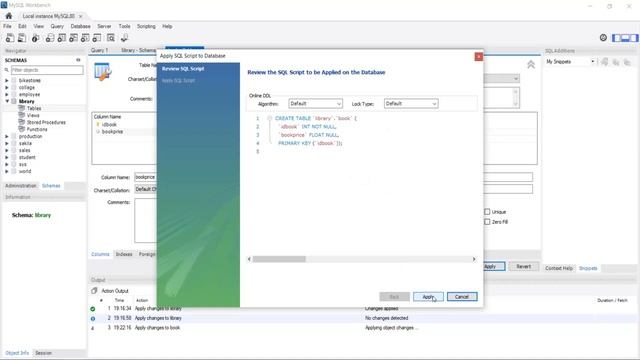The image size is (640, 360).
Task: Click the Filter objects search field
Action: click(47, 70)
